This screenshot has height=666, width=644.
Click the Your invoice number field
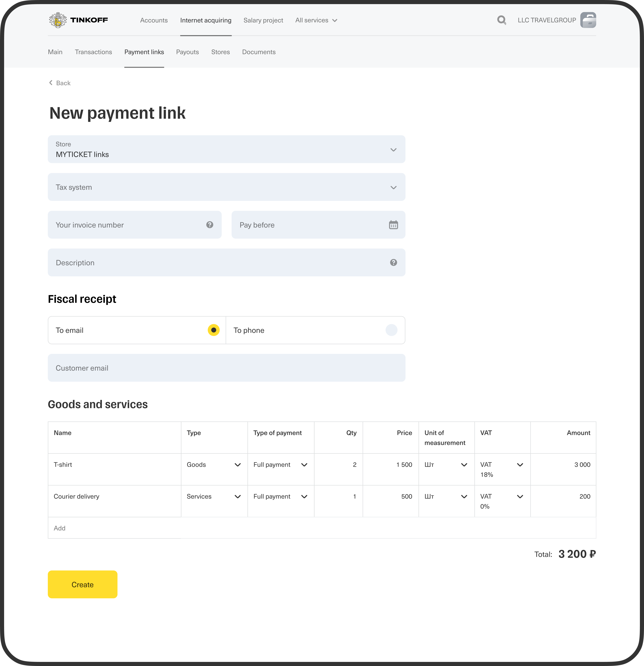click(x=134, y=225)
